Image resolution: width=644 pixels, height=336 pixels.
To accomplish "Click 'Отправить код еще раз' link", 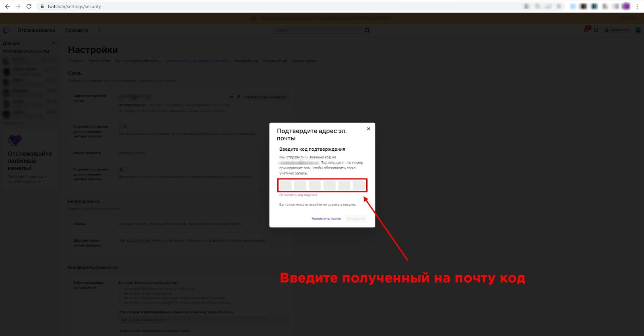I will coord(298,195).
